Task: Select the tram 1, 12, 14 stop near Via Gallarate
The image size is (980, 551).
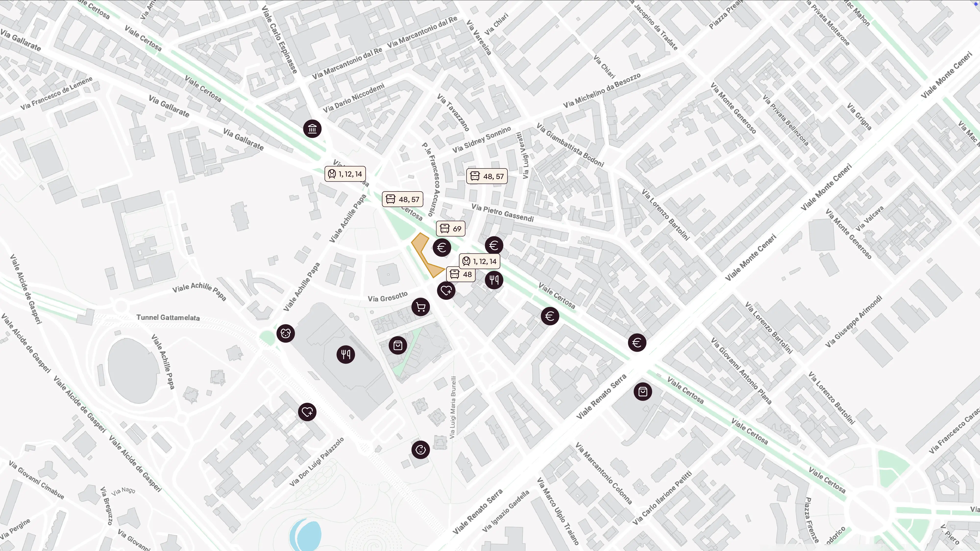Action: point(345,174)
